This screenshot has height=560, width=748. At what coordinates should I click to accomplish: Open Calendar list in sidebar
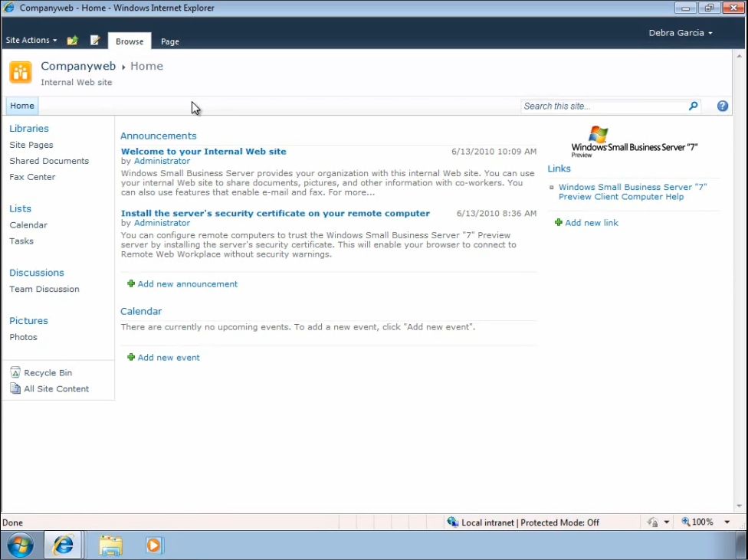[x=28, y=224]
